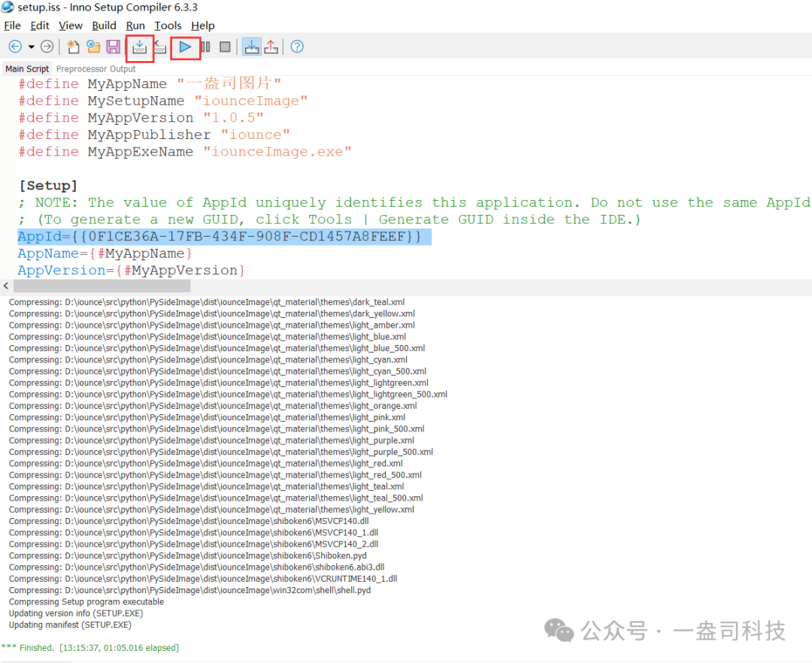Click the Open file folder icon
Viewport: 812px width, 663px height.
93,47
